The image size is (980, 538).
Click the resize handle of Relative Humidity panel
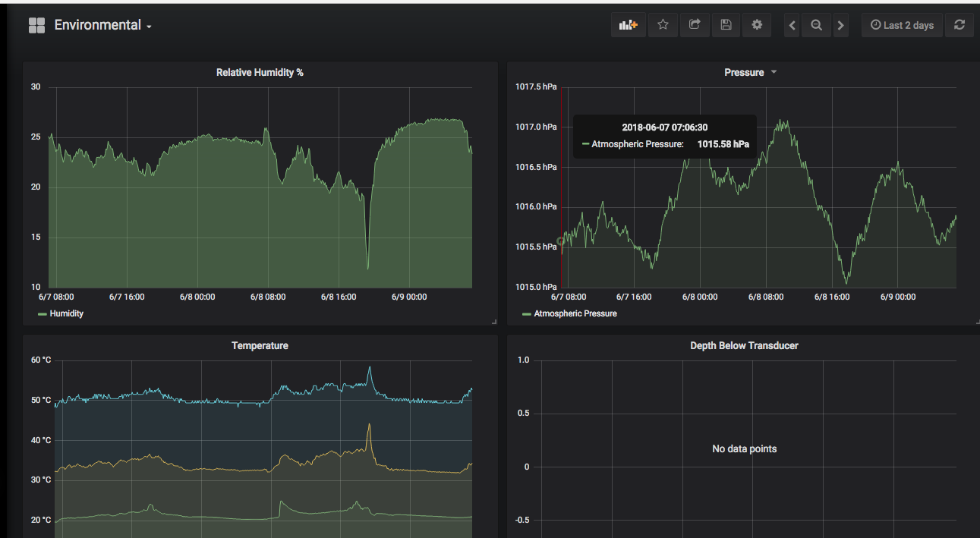pos(494,322)
